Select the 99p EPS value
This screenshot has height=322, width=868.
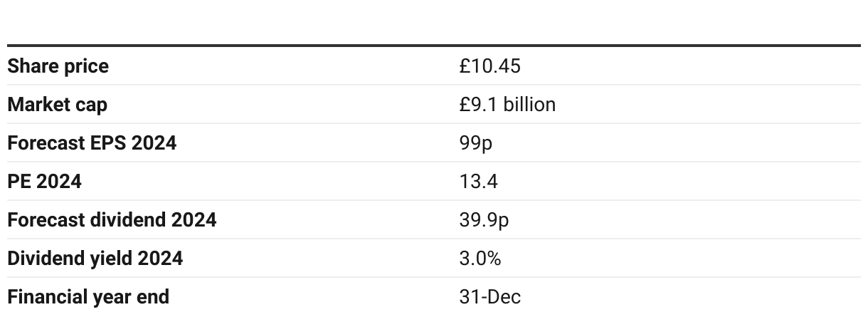(x=475, y=143)
